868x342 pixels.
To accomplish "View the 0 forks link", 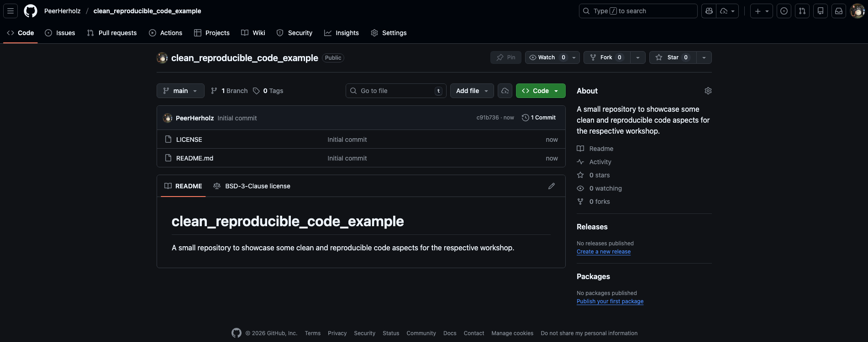I will tap(593, 202).
